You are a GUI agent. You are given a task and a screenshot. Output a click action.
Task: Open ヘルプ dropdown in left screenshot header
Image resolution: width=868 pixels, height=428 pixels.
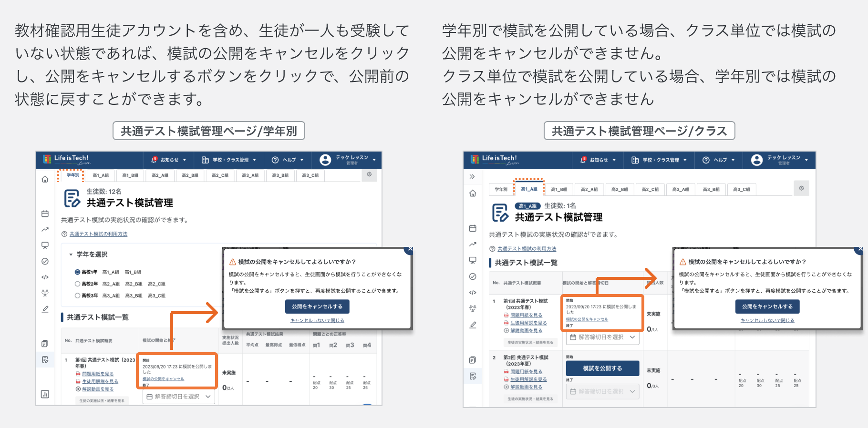pyautogui.click(x=288, y=160)
